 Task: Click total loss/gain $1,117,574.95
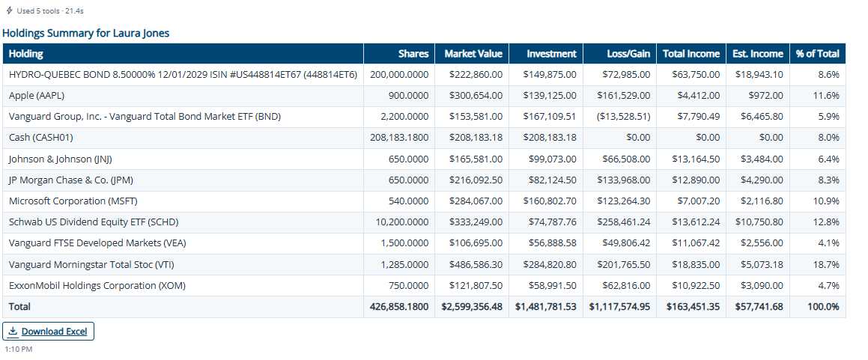[619, 307]
